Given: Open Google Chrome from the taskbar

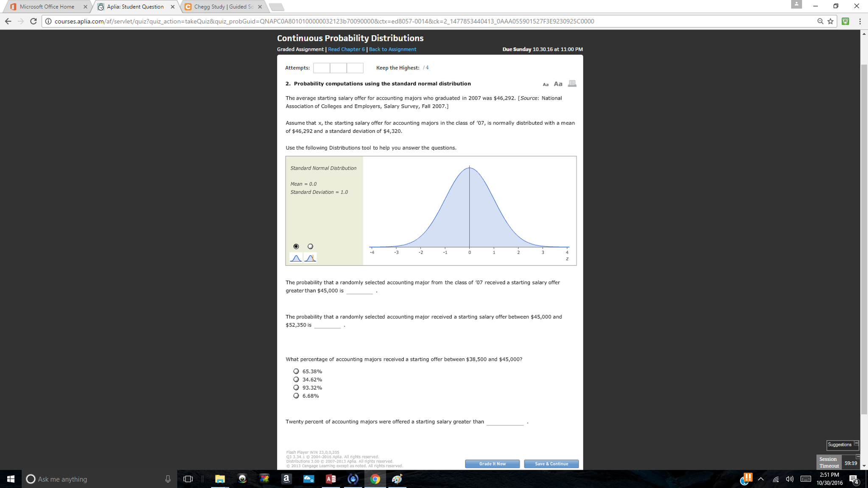Looking at the screenshot, I should coord(375,479).
